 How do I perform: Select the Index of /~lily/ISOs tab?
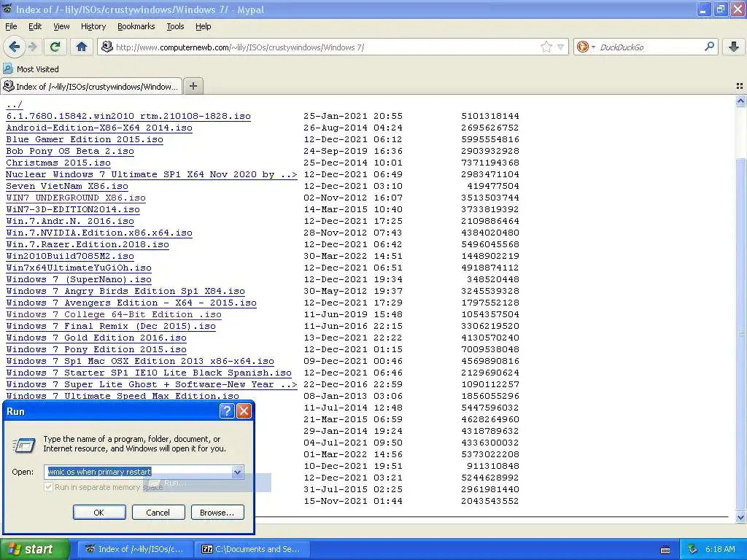pos(91,86)
